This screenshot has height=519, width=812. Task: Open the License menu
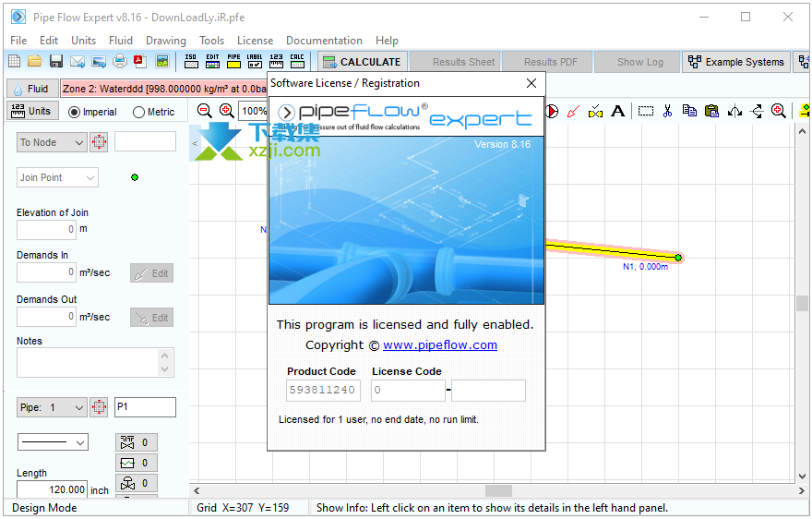pos(255,41)
